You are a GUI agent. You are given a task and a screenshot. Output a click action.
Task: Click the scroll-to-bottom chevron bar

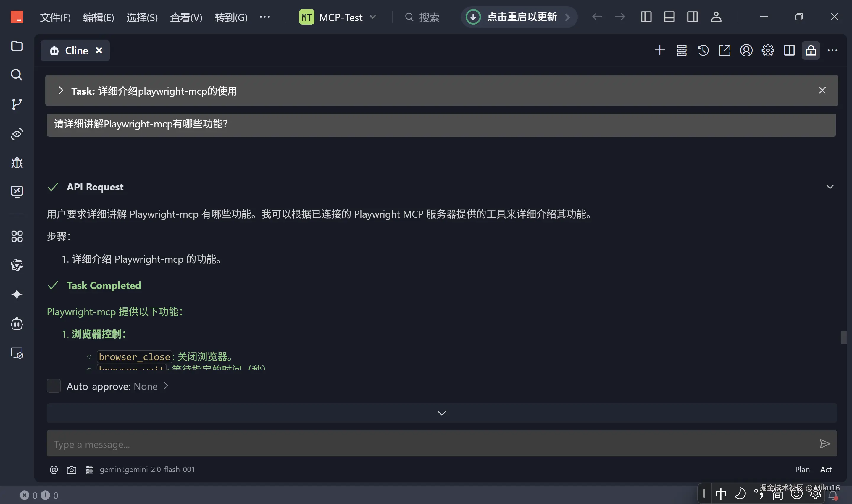441,413
